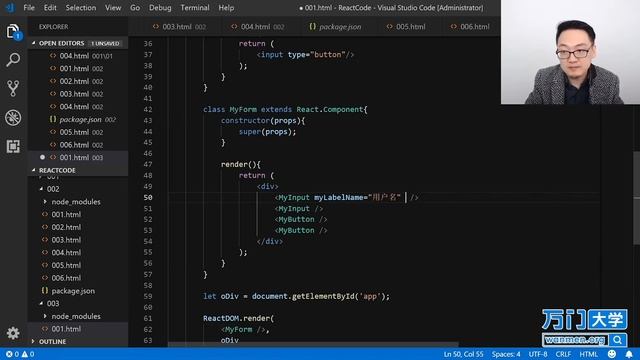Open the Terminal menu
This screenshot has width=640, height=360.
[x=195, y=8]
